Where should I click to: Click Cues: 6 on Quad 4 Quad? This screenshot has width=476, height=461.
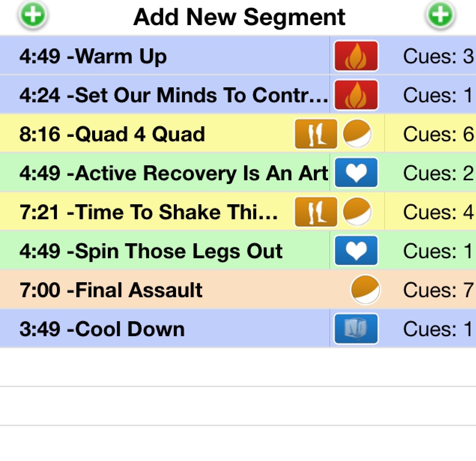point(439,134)
